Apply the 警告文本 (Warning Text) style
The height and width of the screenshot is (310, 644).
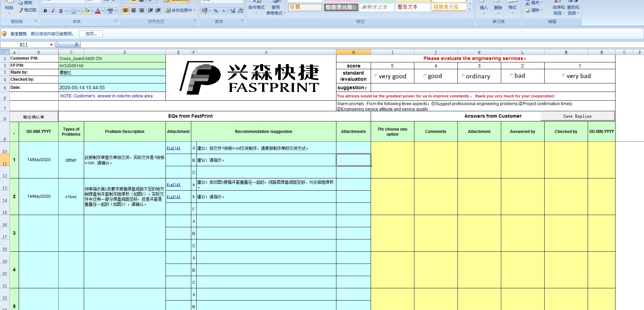tap(413, 7)
